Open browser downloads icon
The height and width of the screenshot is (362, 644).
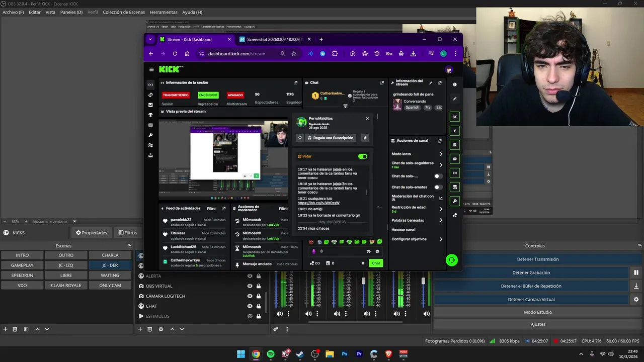413,54
